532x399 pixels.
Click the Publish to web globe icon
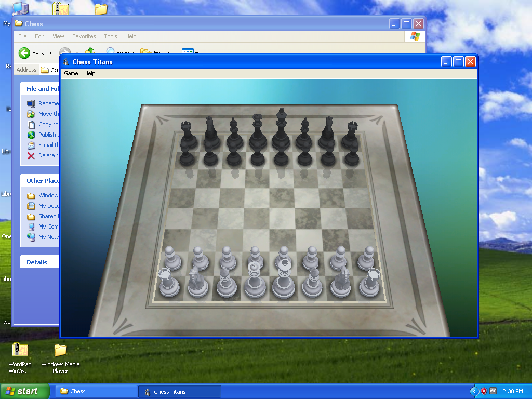31,135
